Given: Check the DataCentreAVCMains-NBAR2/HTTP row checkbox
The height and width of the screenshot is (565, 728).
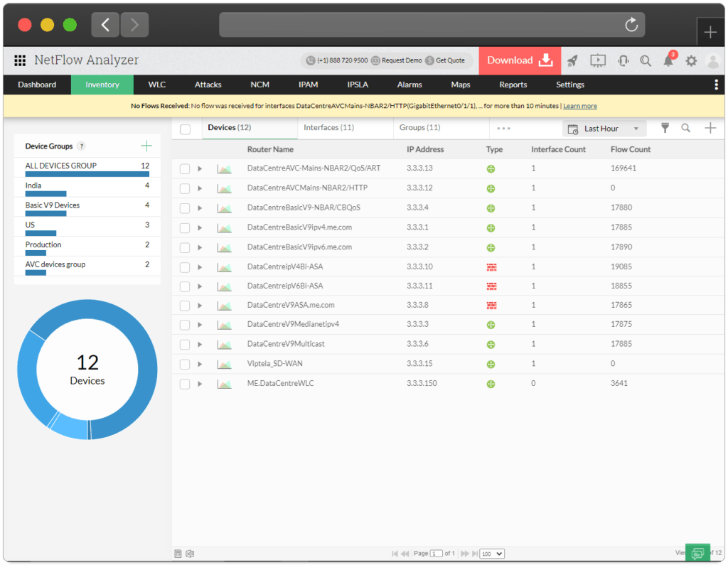Looking at the screenshot, I should (185, 188).
